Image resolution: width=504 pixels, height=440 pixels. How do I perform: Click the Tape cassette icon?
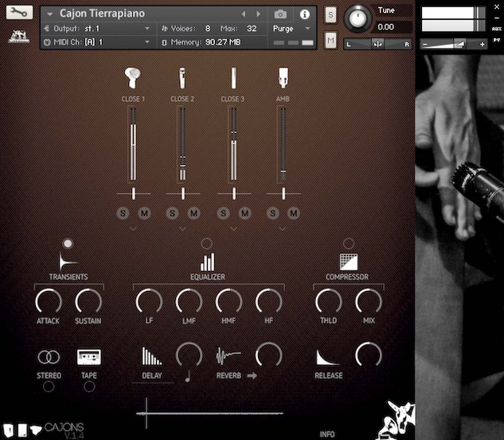point(88,357)
